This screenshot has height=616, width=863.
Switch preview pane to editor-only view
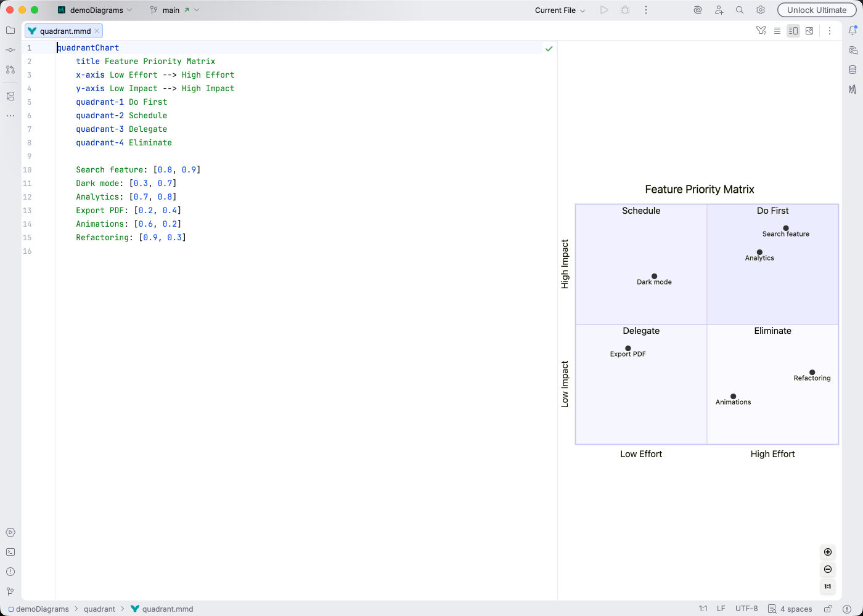pos(777,30)
